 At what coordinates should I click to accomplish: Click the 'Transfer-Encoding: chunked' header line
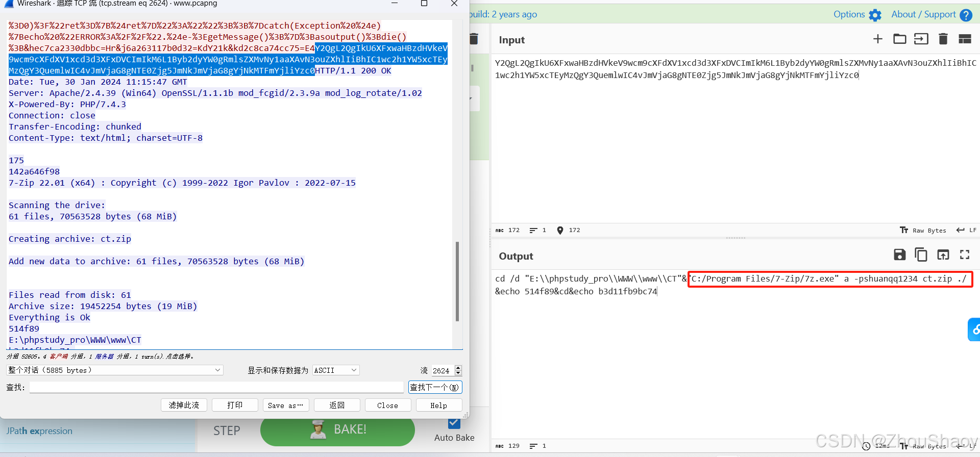[x=75, y=126]
